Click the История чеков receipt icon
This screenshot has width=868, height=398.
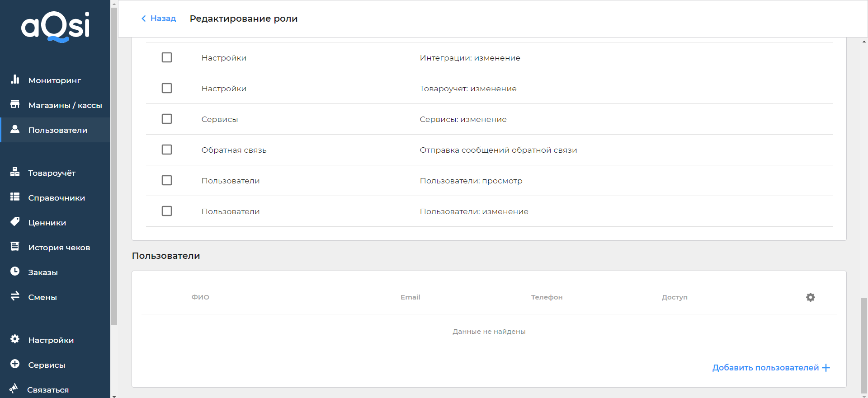pyautogui.click(x=15, y=247)
